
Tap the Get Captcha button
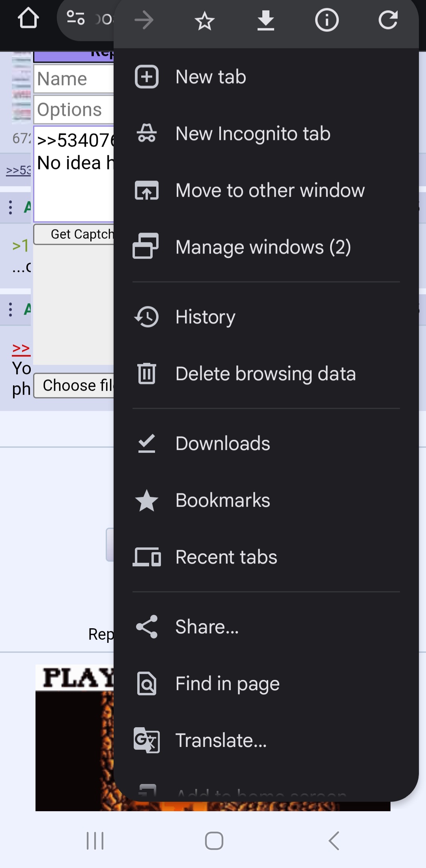click(x=74, y=234)
